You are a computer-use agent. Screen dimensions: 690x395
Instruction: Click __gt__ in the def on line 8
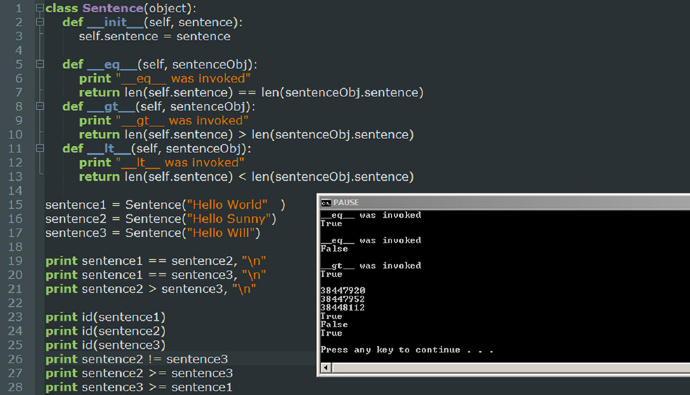pos(111,106)
